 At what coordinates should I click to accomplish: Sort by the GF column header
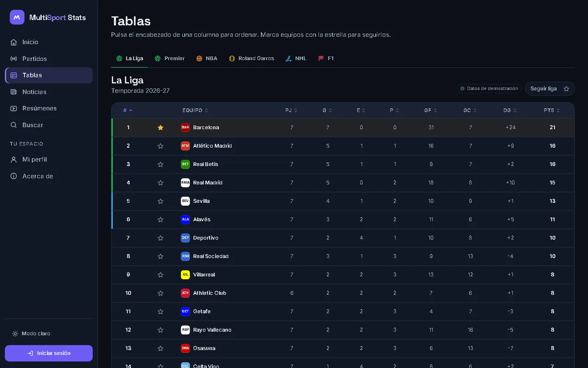click(x=430, y=110)
